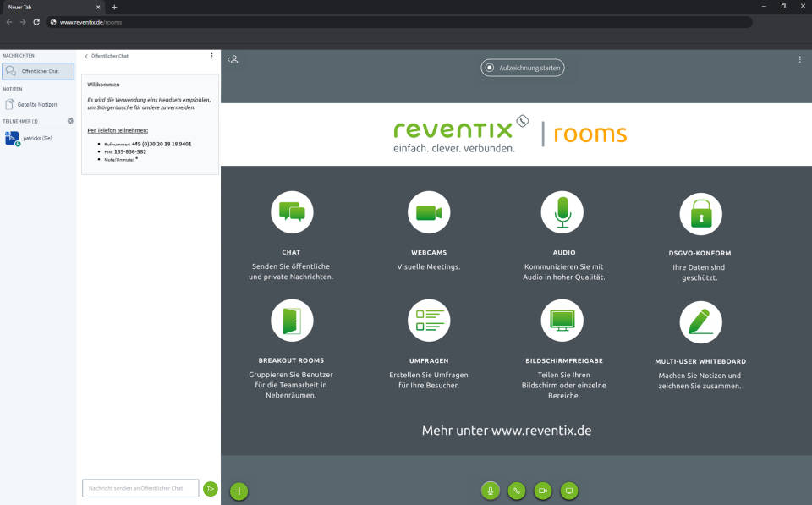Click the NACHRICHTEN section label
Viewport: 812px width, 505px height.
[19, 56]
